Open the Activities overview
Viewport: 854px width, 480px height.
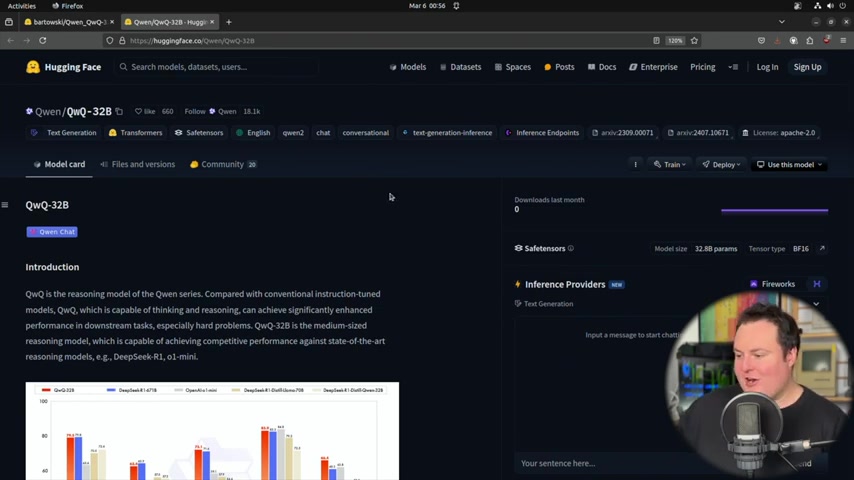point(21,6)
